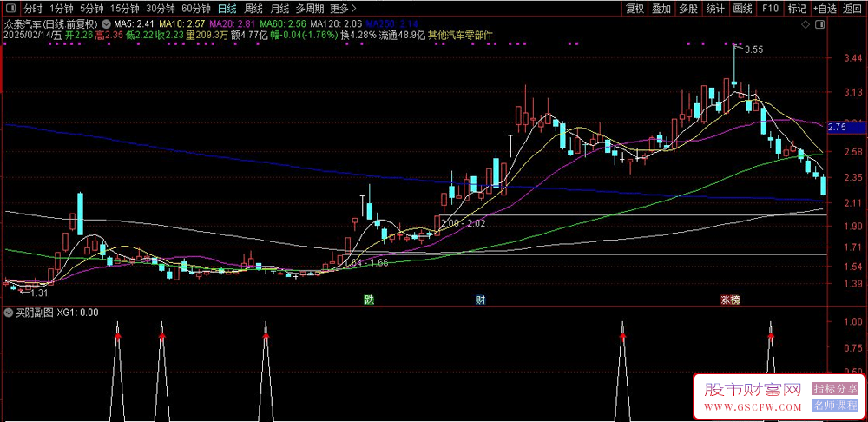
Task: Open the 多股 multi-stock view
Action: pyautogui.click(x=688, y=9)
